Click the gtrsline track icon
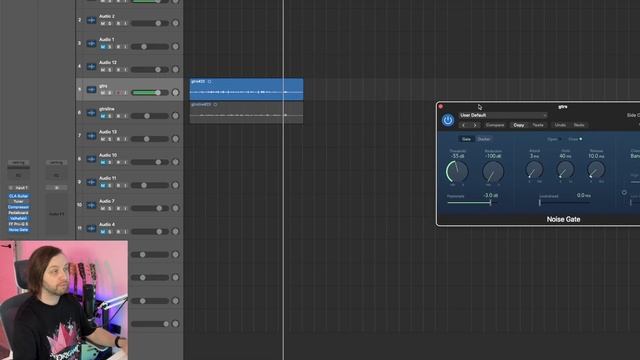This screenshot has width=640, height=360. point(91,113)
